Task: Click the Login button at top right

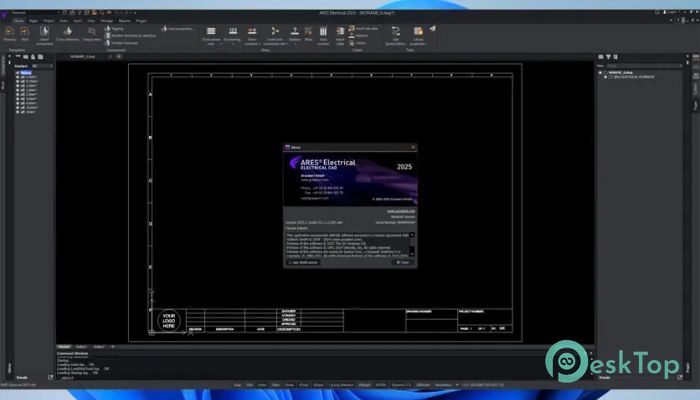Action: click(671, 12)
